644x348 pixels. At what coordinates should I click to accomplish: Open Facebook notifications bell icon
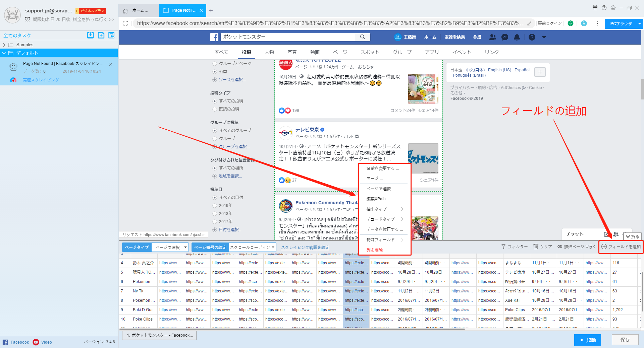(x=517, y=37)
